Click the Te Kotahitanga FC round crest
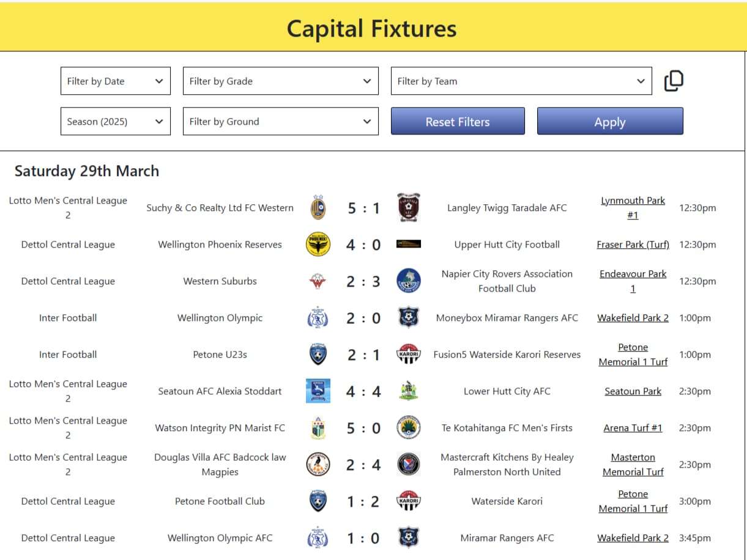The width and height of the screenshot is (747, 560). (x=408, y=428)
